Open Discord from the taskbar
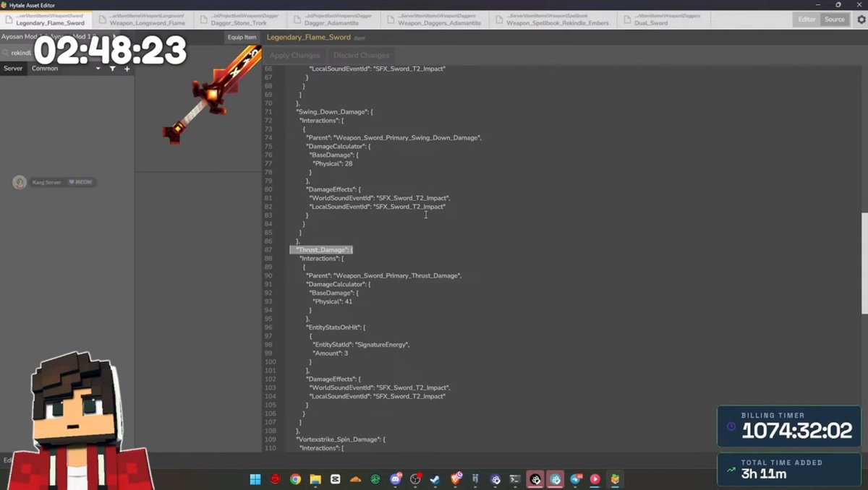Screen dimensions: 868x490 click(x=396, y=478)
